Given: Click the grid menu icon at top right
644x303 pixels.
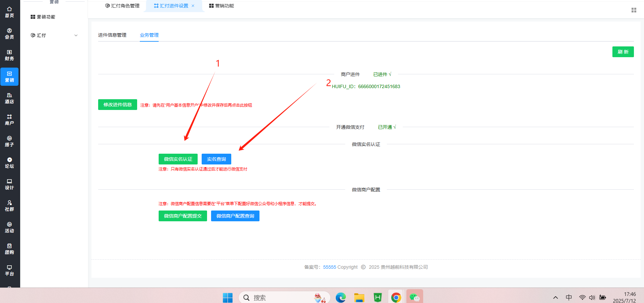Looking at the screenshot, I should (634, 10).
